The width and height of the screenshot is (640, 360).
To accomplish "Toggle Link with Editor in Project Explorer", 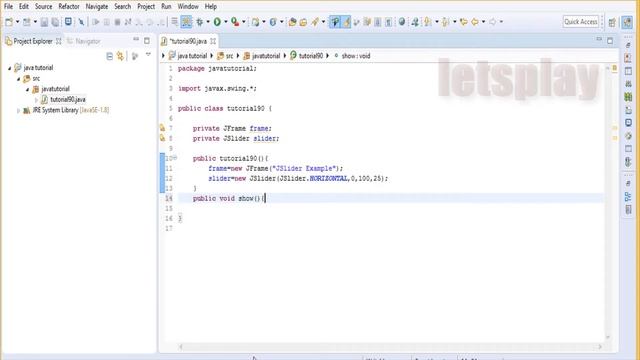I will (120, 56).
